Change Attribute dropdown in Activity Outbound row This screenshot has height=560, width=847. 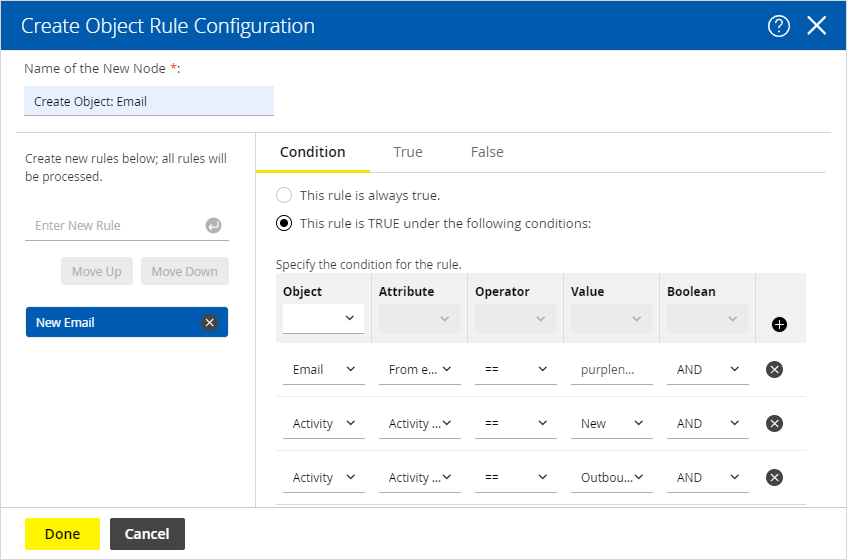pos(420,478)
